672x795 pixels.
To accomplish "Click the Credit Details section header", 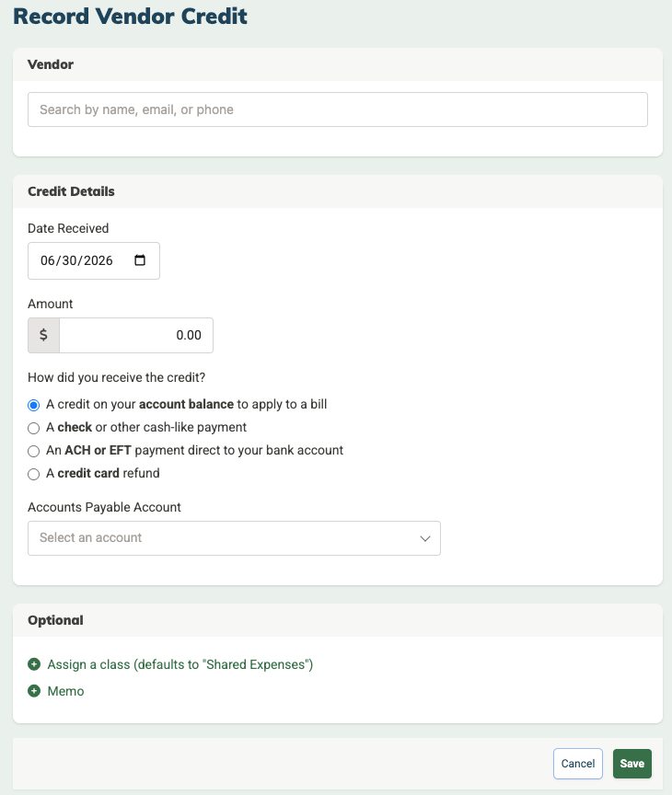I will 71,191.
